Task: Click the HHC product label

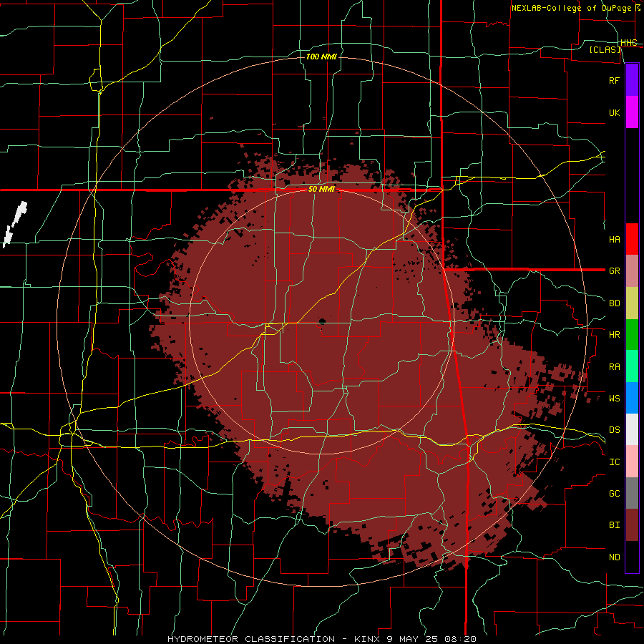Action: coord(628,43)
